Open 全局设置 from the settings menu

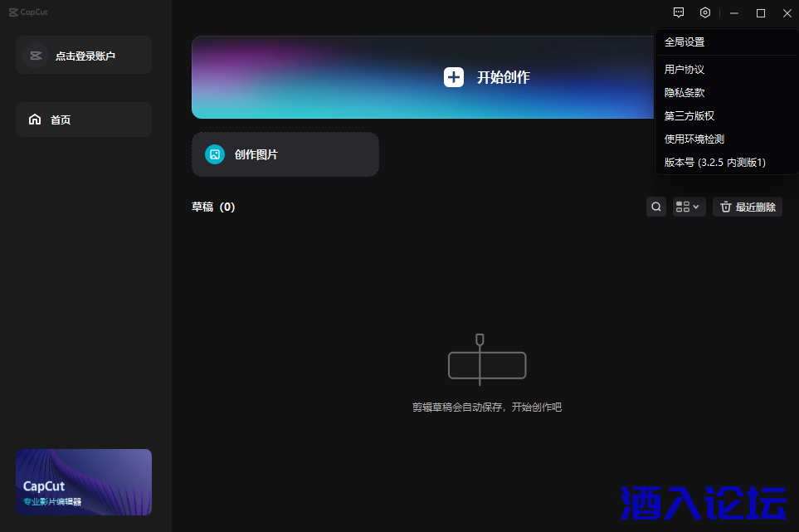point(682,41)
